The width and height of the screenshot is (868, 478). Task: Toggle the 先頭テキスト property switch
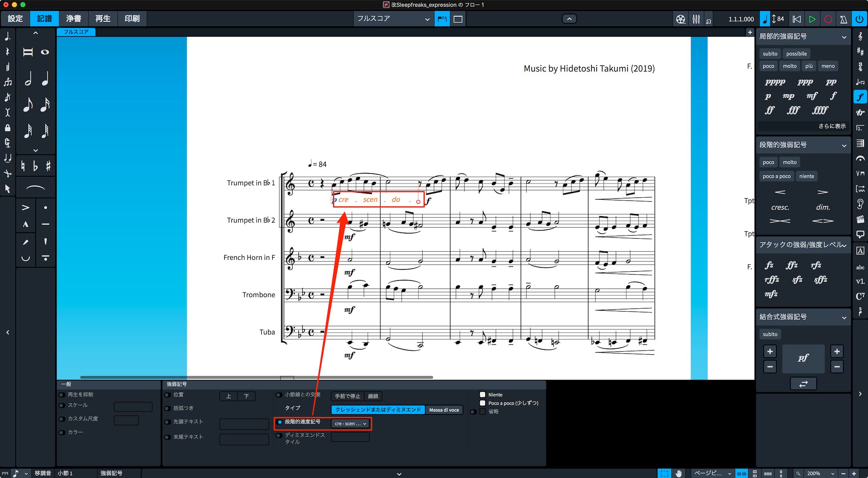(x=167, y=422)
